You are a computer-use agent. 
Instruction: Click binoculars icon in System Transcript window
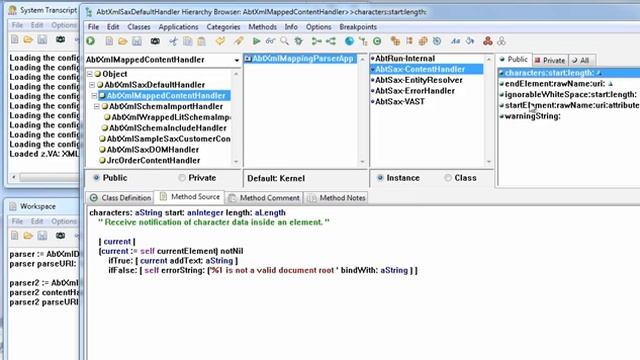point(60,40)
